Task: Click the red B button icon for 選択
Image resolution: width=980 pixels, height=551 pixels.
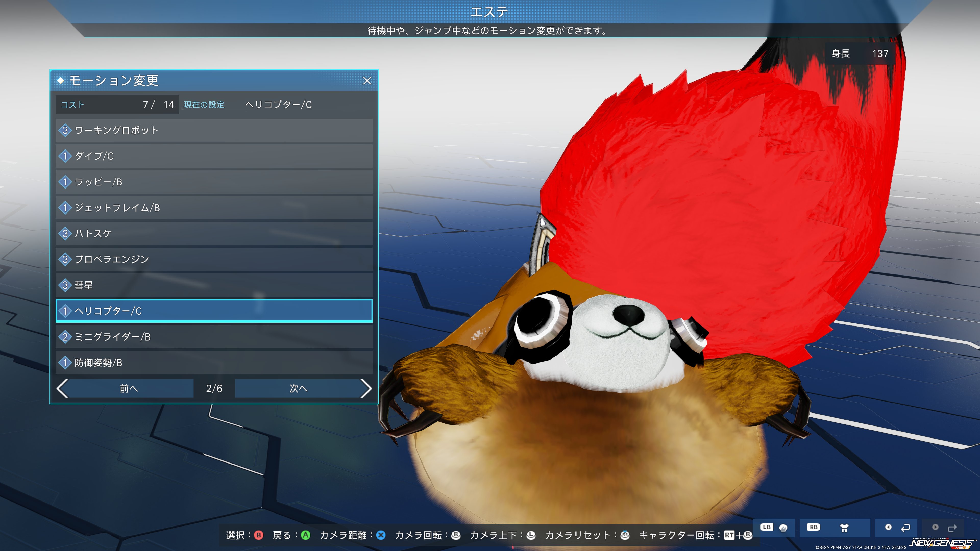Action: click(259, 535)
